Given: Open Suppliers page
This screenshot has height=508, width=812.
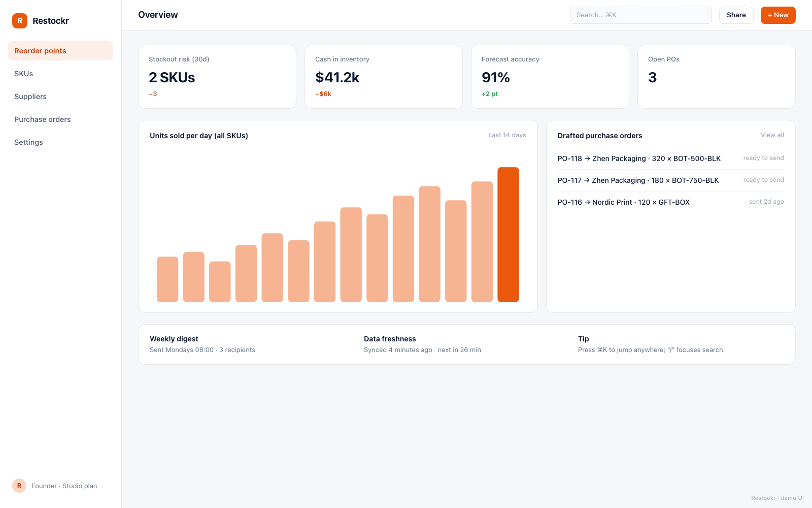Looking at the screenshot, I should point(60,97).
